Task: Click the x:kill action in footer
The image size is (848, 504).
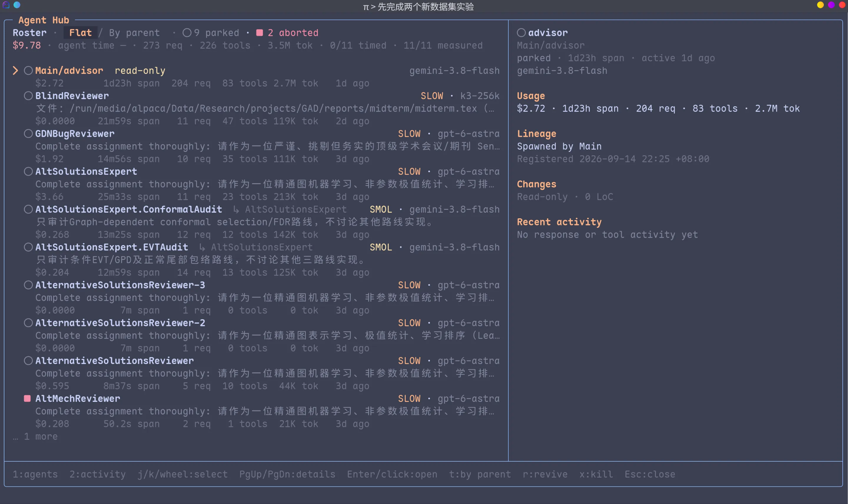Action: 596,475
